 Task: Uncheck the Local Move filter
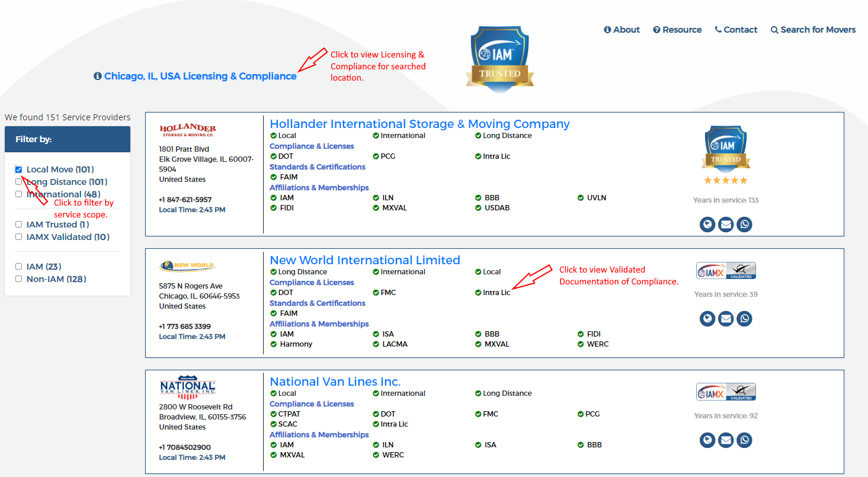coord(18,169)
